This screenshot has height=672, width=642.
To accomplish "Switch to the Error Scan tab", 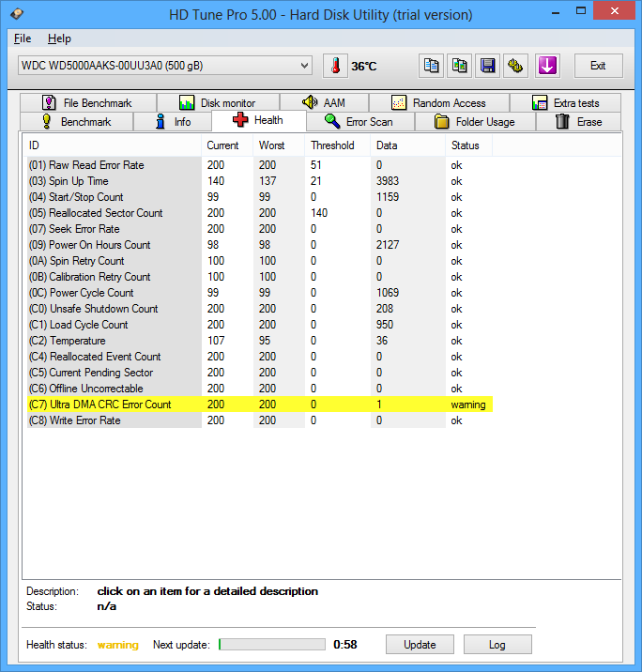I will click(360, 122).
